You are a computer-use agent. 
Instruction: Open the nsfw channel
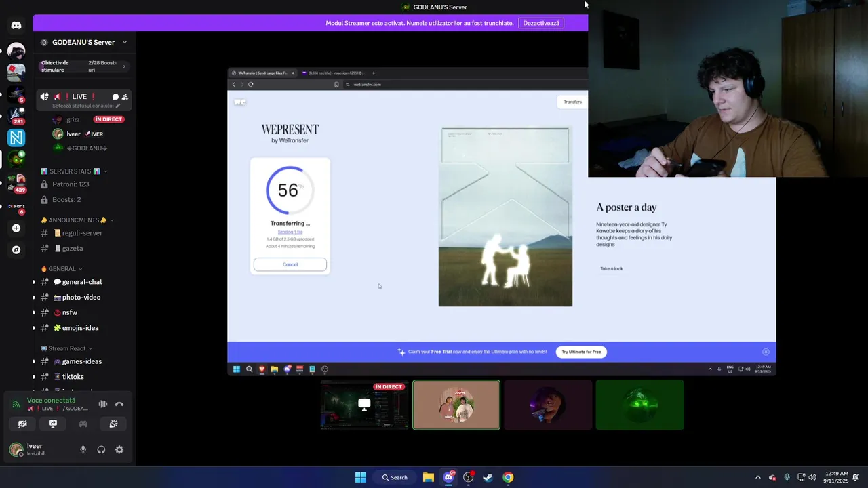pos(84,312)
